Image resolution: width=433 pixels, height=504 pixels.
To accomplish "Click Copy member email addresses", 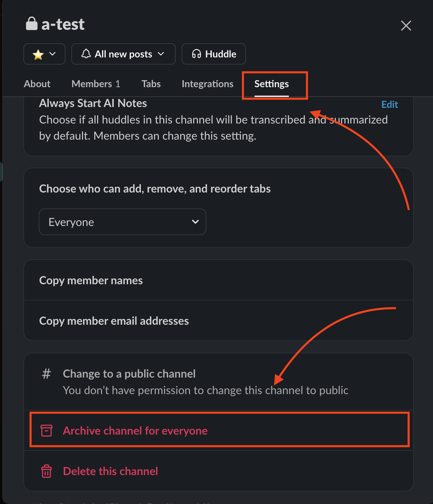I will [x=114, y=321].
